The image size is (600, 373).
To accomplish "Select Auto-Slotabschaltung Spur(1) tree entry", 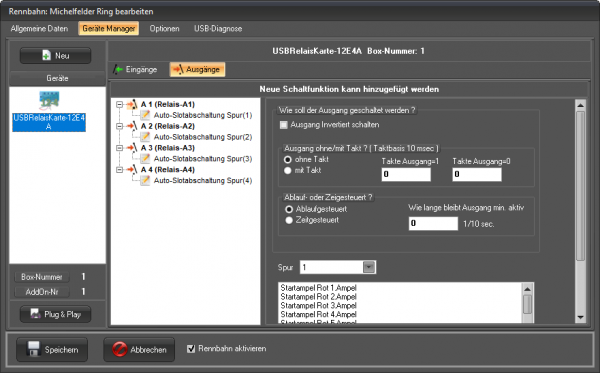I will 203,115.
